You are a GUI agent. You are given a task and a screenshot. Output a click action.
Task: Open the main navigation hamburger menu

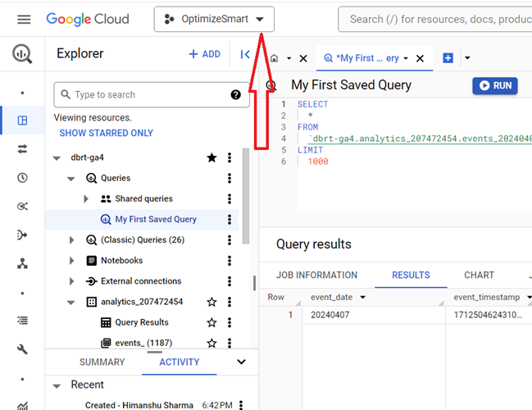[x=24, y=19]
